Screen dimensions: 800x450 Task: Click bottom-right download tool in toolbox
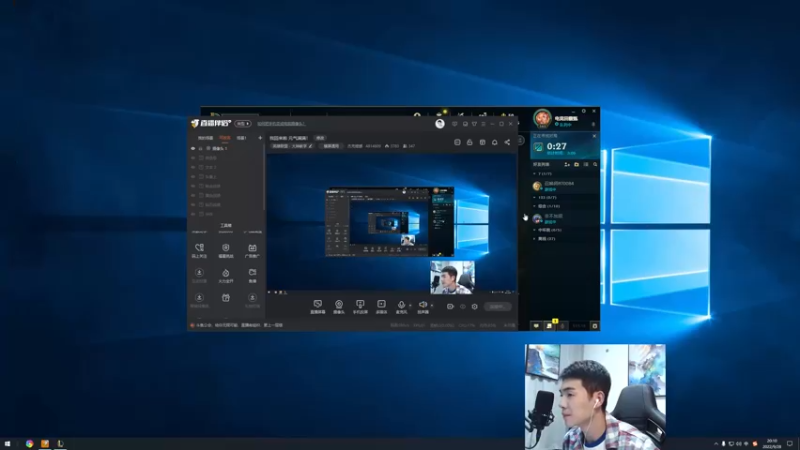252,298
